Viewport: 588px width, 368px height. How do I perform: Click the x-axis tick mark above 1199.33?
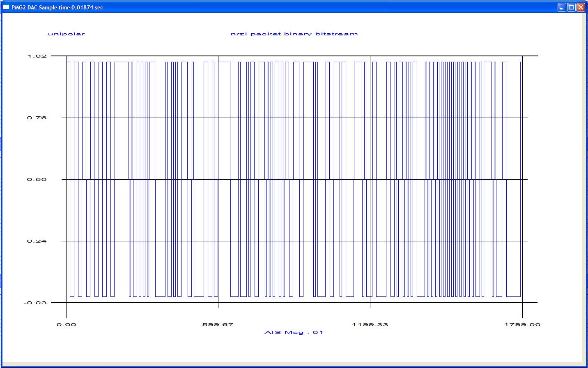[370, 305]
